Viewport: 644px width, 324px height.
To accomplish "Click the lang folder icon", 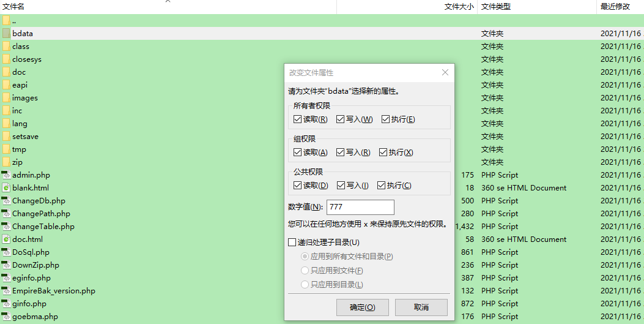I will 6,123.
